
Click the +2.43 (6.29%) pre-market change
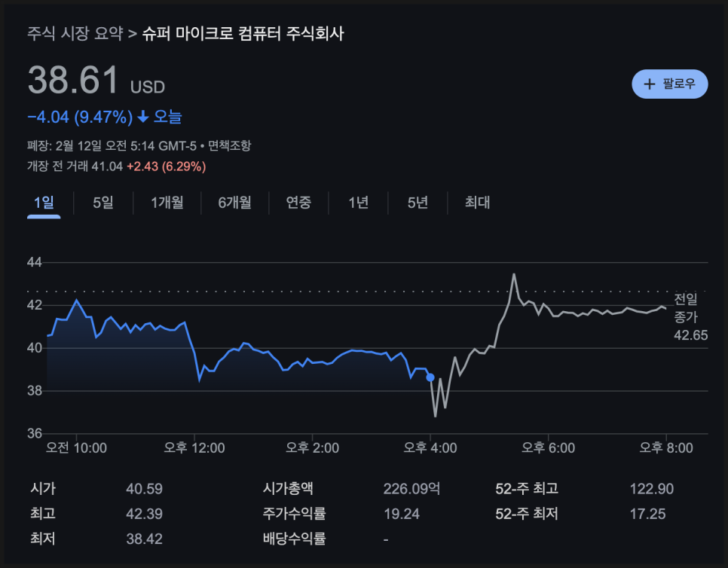pos(167,166)
